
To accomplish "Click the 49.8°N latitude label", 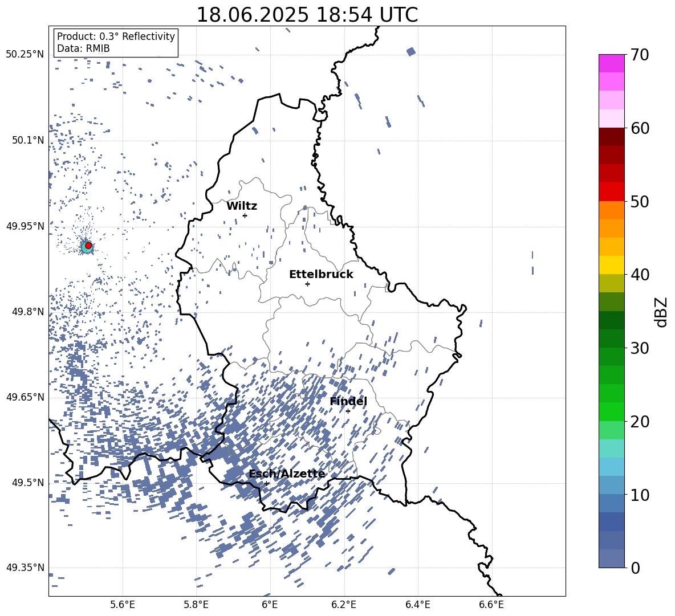I will (x=28, y=312).
